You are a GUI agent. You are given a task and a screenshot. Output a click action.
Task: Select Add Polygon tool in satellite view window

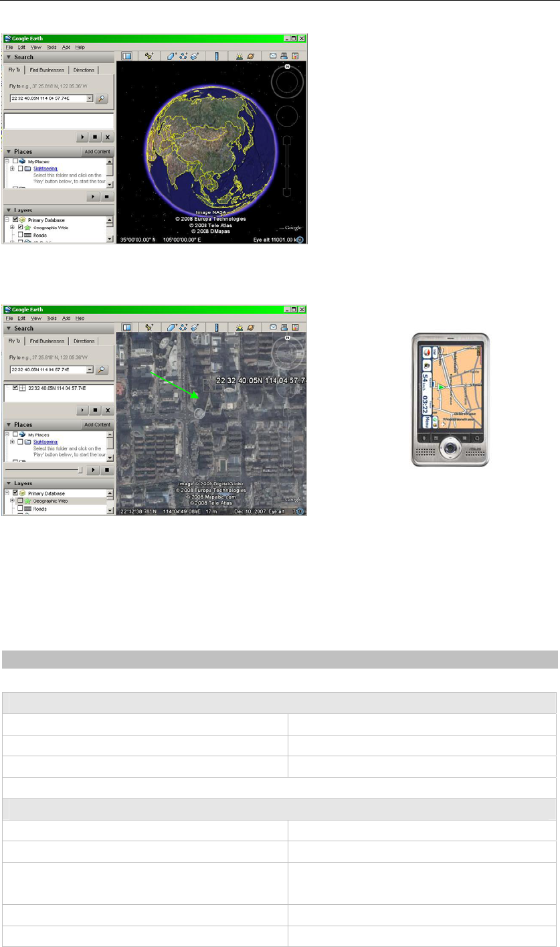pyautogui.click(x=172, y=327)
